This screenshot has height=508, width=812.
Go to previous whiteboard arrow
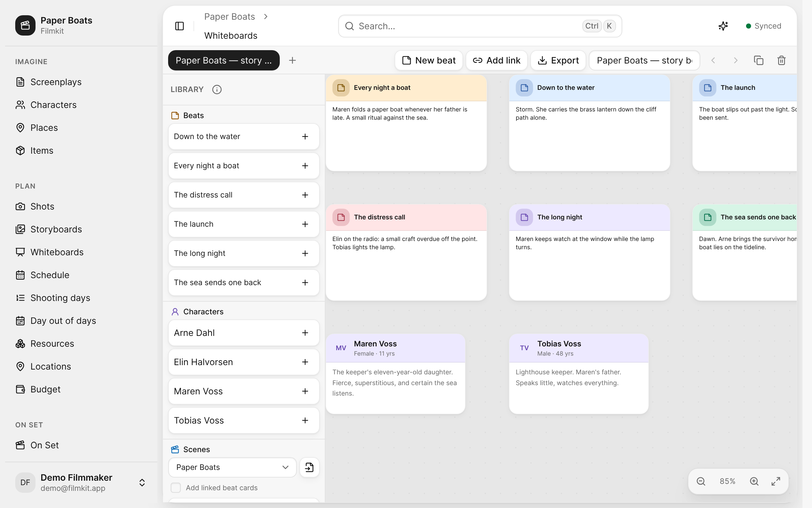click(713, 60)
